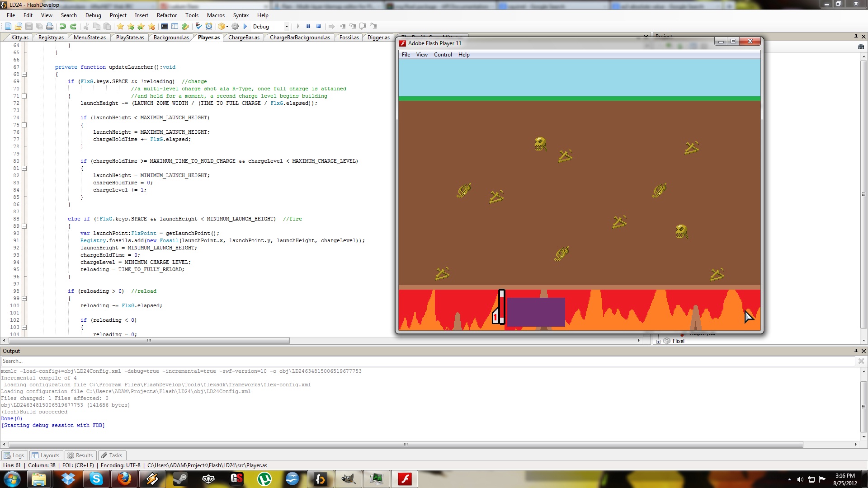Clear bookmarks star icon with red mark

pos(152,27)
